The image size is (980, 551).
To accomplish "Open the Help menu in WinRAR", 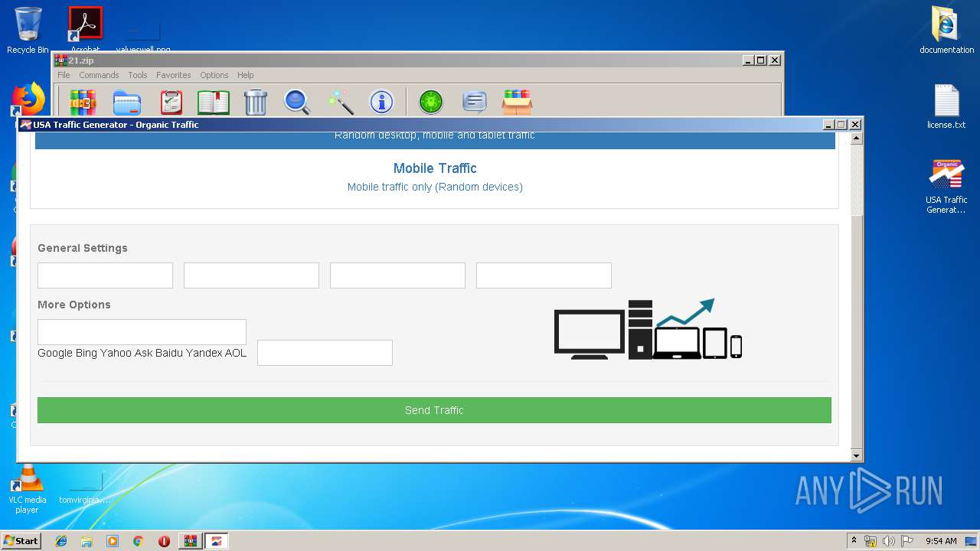I will [245, 75].
